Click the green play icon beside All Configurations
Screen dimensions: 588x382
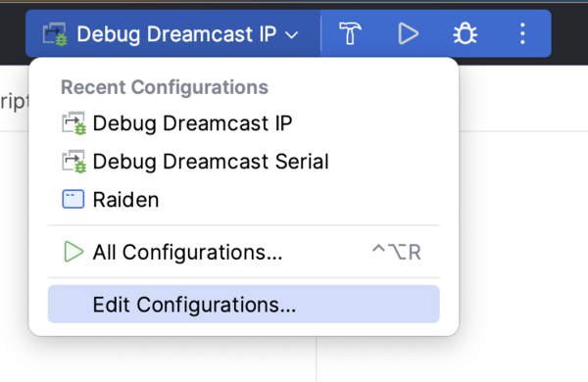[73, 252]
